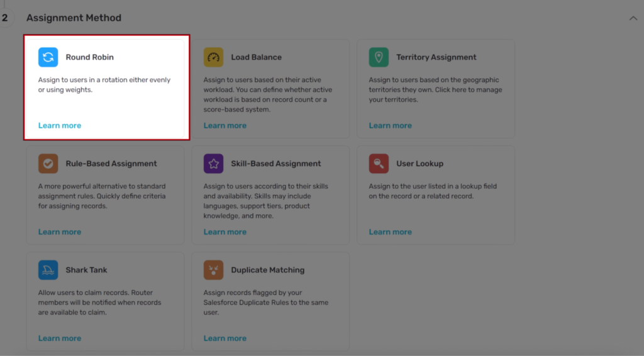644x356 pixels.
Task: Click the Shark Tank fin icon
Action: [x=48, y=270]
